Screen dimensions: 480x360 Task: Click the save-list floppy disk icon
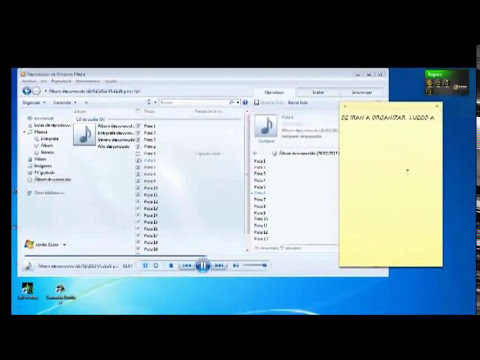[x=257, y=102]
